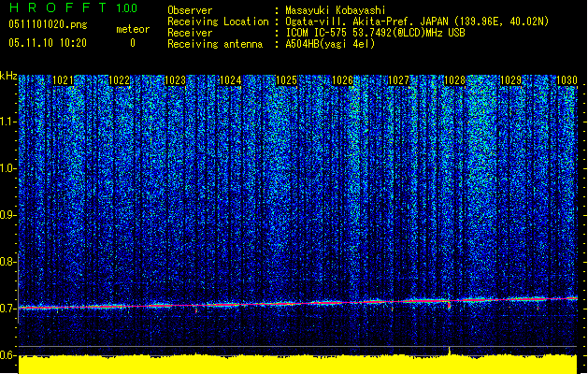Click the red signal dip near 1028
Screen dimensions: 588x374
(x=450, y=305)
